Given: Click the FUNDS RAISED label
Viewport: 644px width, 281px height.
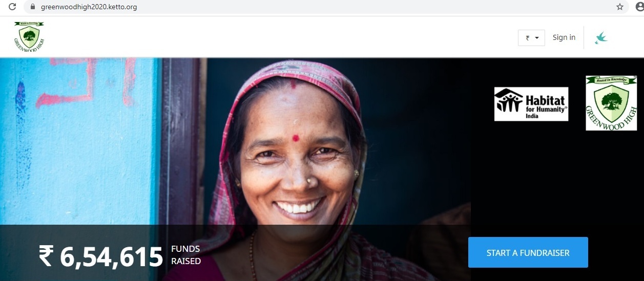Looking at the screenshot, I should pyautogui.click(x=186, y=255).
